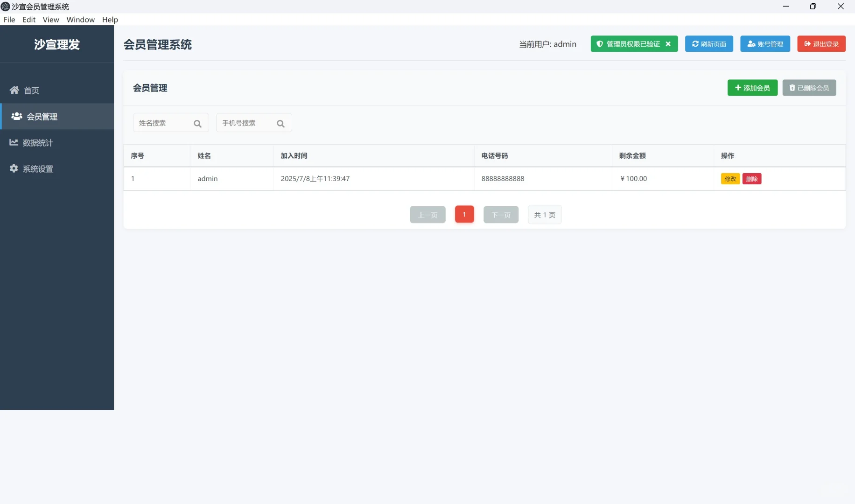Open the 已删除会员 list
This screenshot has height=504, width=855.
[x=809, y=88]
